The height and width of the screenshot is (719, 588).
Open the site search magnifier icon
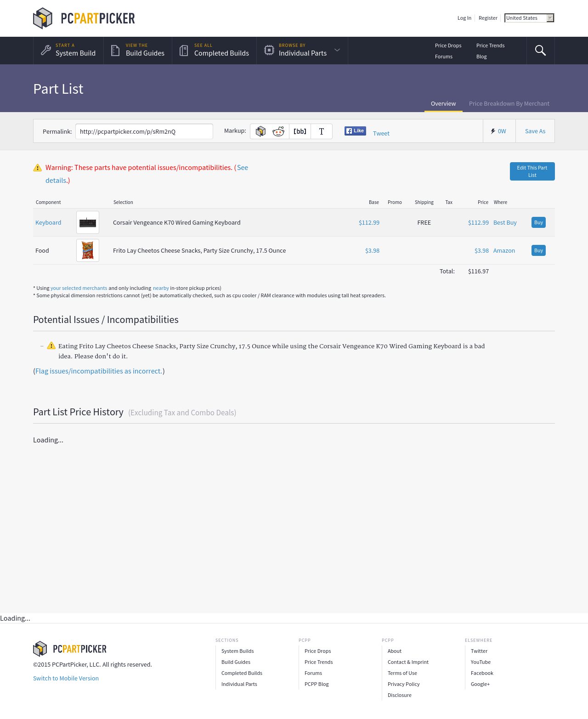pyautogui.click(x=541, y=51)
